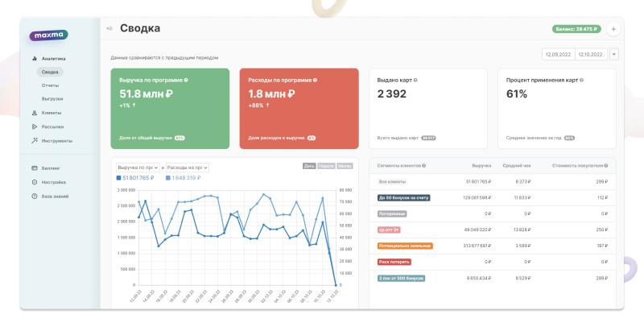644x327 pixels.
Task: Open the Выручка по программе chart dropdown
Action: click(x=137, y=168)
